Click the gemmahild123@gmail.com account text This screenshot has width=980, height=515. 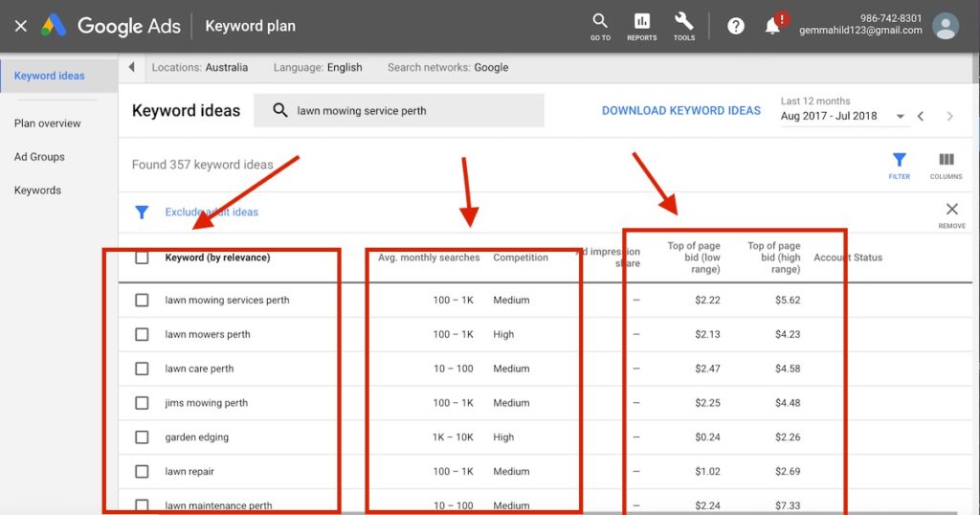pyautogui.click(x=860, y=31)
